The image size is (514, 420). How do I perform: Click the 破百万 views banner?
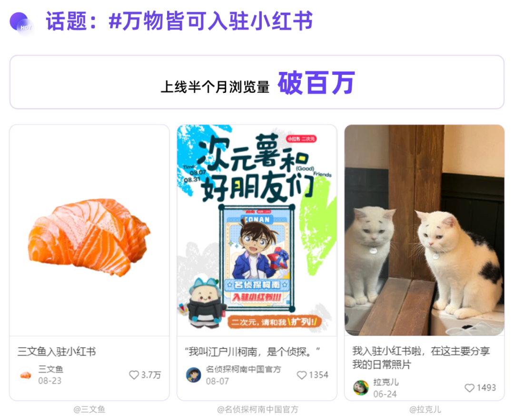click(x=257, y=82)
